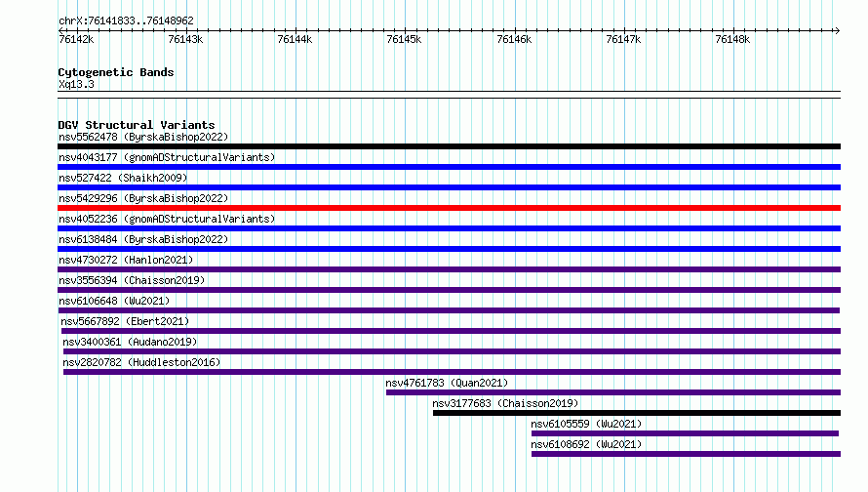Click the purple nsv3556394 variant bar
The height and width of the screenshot is (492, 868).
point(449,290)
